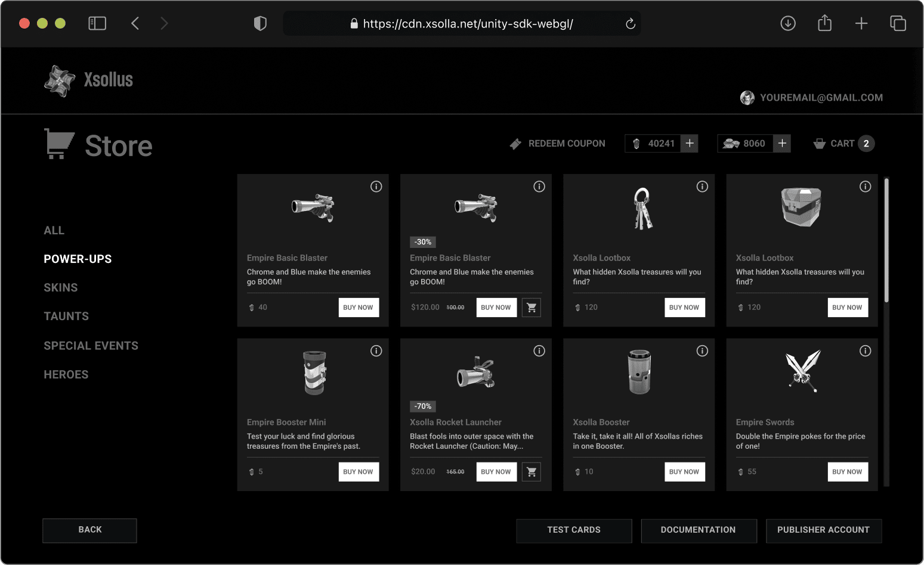924x565 pixels.
Task: Buy Xsolla Booster now
Action: pos(685,472)
